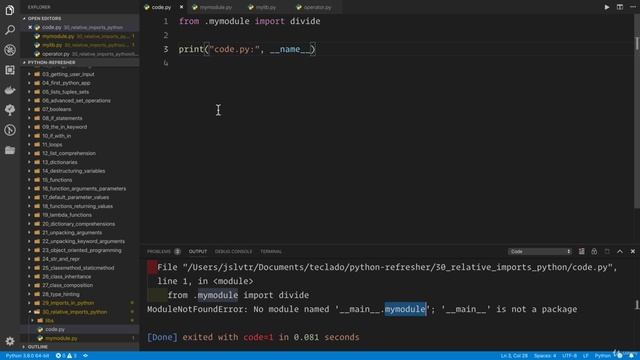Image resolution: width=640 pixels, height=360 pixels.
Task: Click the Python 3.6.0 64-bit interpreter selector
Action: pyautogui.click(x=27, y=356)
